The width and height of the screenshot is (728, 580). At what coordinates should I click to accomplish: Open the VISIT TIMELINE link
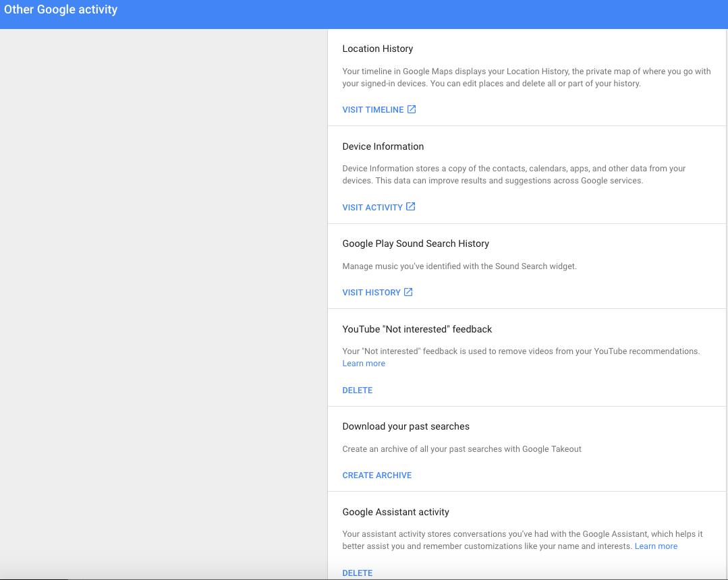coord(373,110)
